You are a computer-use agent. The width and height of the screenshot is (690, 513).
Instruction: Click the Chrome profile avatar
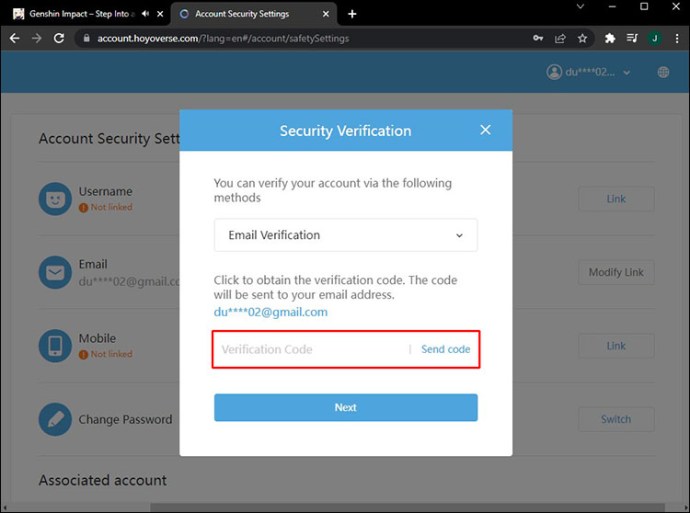[654, 38]
